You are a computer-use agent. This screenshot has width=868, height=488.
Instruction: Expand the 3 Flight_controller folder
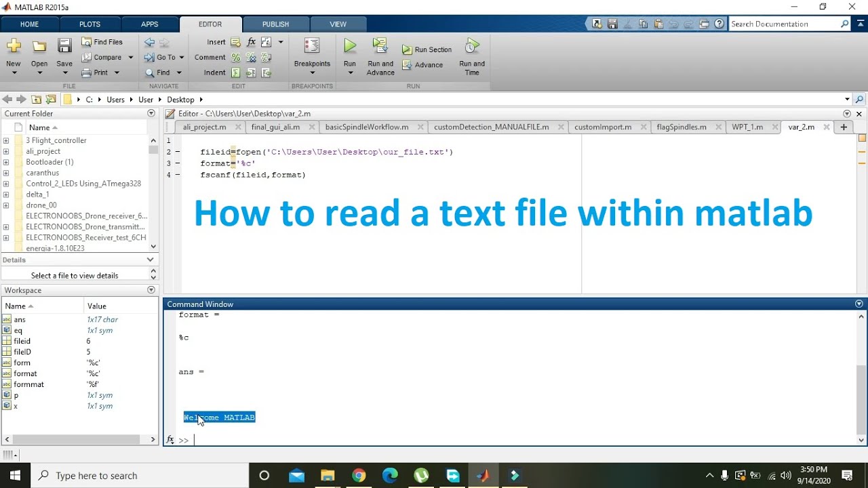pyautogui.click(x=6, y=140)
